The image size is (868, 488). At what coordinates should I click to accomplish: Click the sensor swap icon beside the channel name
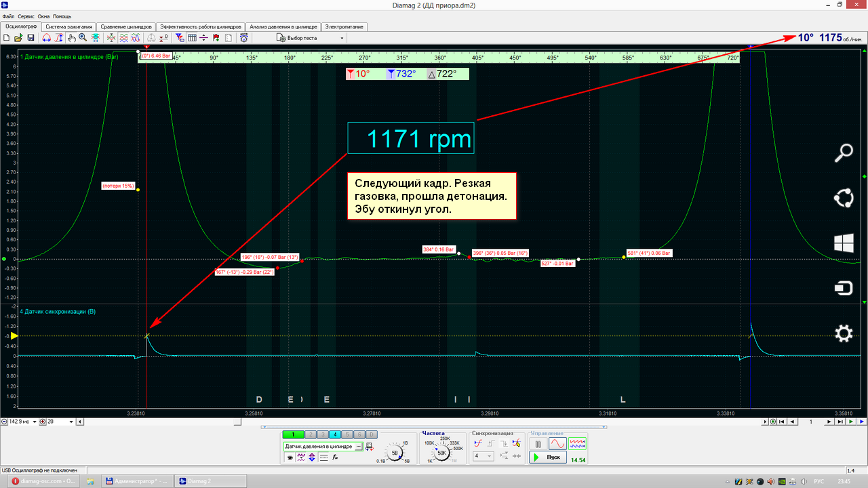[x=369, y=447]
